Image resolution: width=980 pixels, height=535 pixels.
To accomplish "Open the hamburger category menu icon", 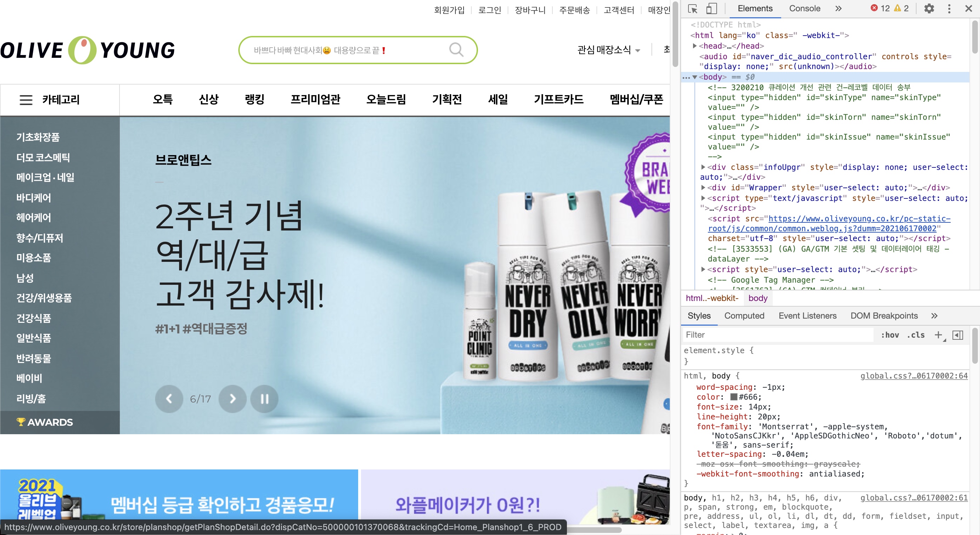I will click(x=26, y=100).
